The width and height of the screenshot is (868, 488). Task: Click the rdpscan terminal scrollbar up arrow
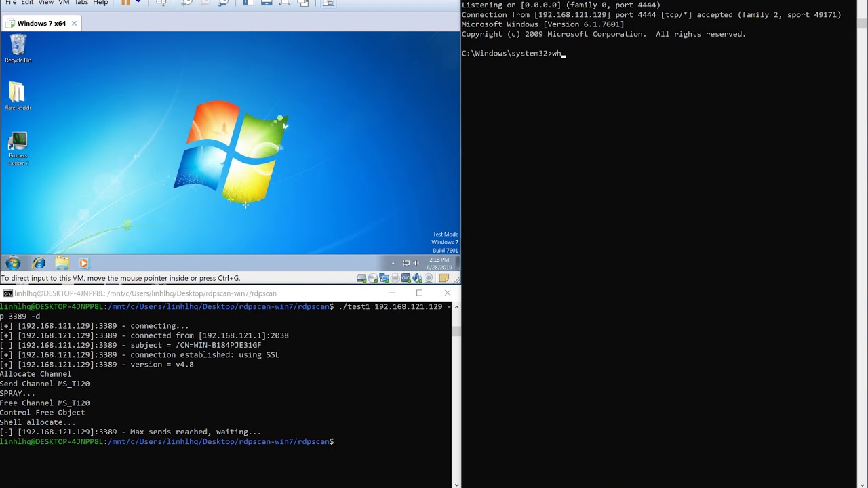tap(456, 306)
